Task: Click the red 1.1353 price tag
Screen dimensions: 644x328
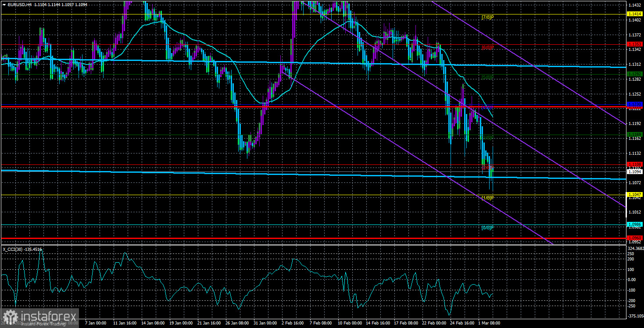Action: coord(635,44)
